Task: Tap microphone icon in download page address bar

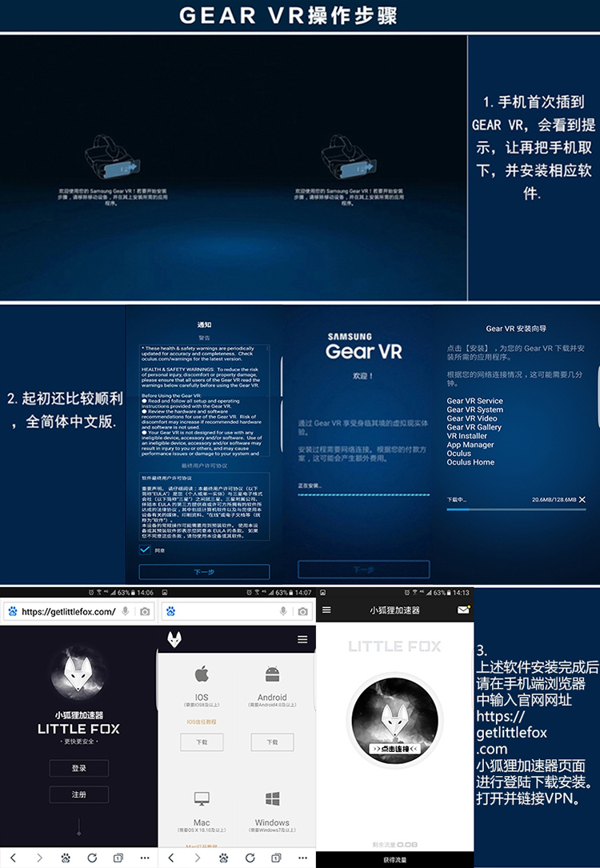Action: pos(283,612)
